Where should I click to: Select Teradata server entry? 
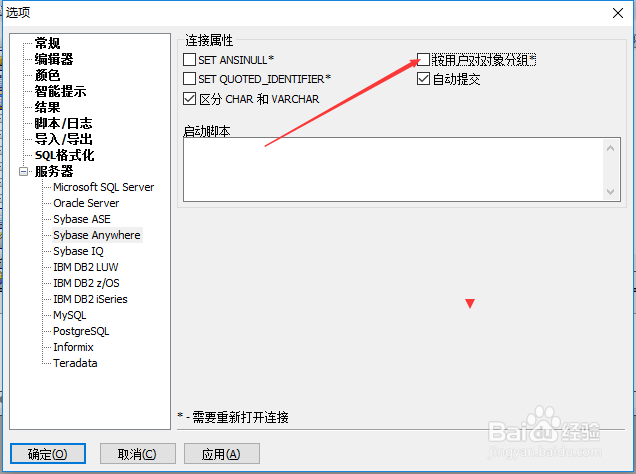coord(75,363)
